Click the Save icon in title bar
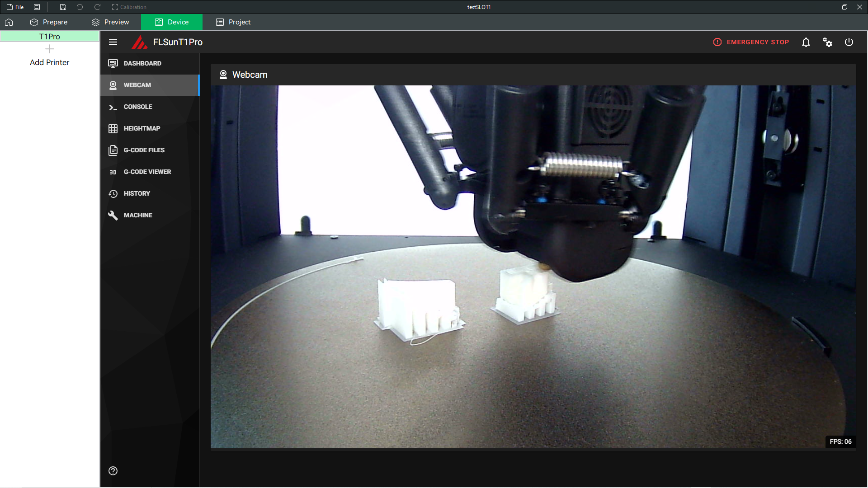Screen dimensions: 868x488 (x=63, y=7)
